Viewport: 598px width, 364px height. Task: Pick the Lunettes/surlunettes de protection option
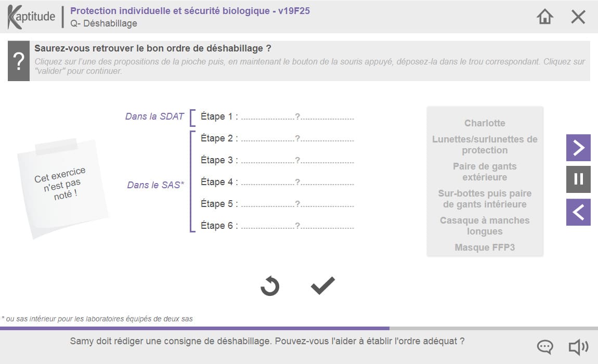(485, 145)
